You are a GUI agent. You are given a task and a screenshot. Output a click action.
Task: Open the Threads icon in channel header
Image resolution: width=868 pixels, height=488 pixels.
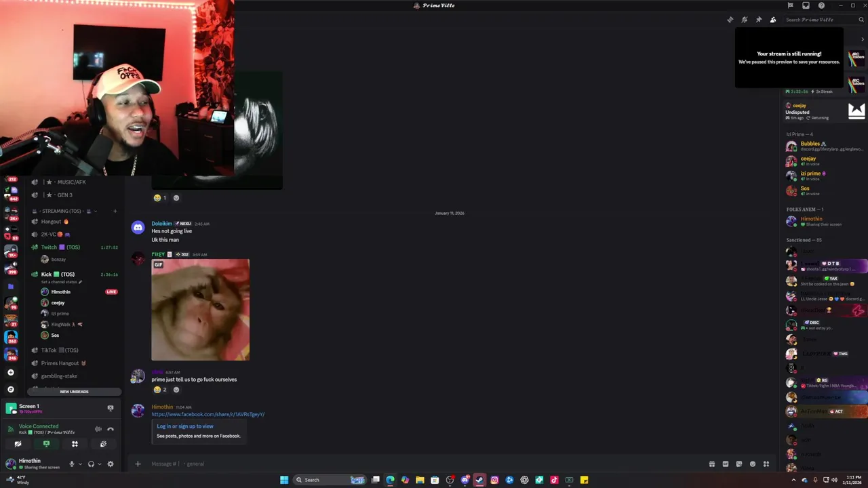730,20
